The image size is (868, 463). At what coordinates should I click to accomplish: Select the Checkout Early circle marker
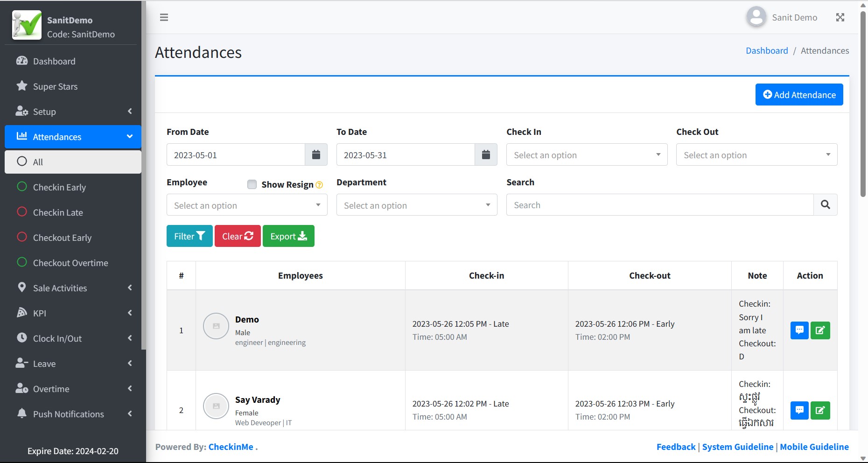coord(22,237)
